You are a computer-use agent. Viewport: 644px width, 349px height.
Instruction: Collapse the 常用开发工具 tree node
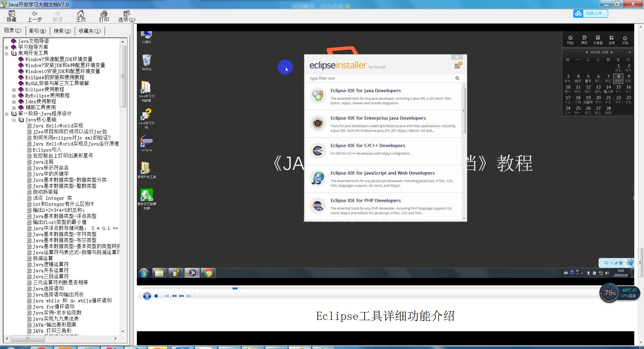[6, 53]
